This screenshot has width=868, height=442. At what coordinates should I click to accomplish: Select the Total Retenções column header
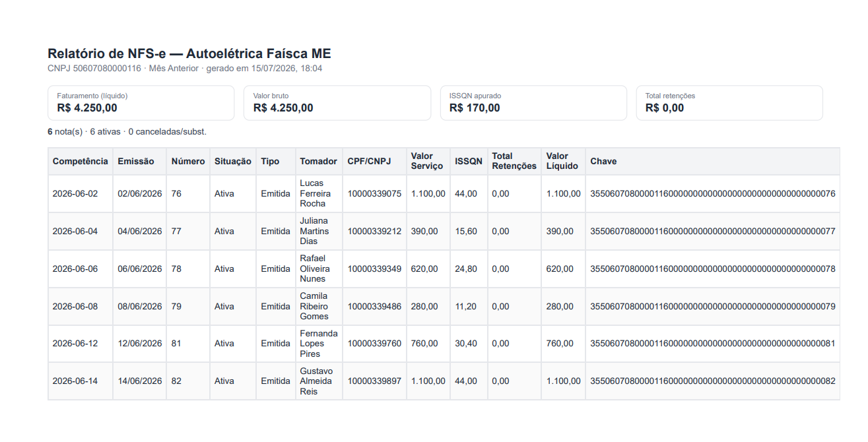point(515,161)
